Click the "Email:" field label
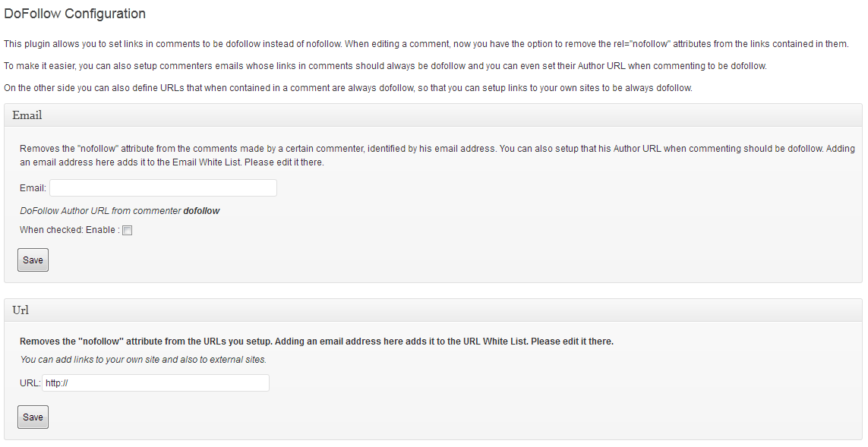Screen dimensions: 868x447 click(x=33, y=188)
